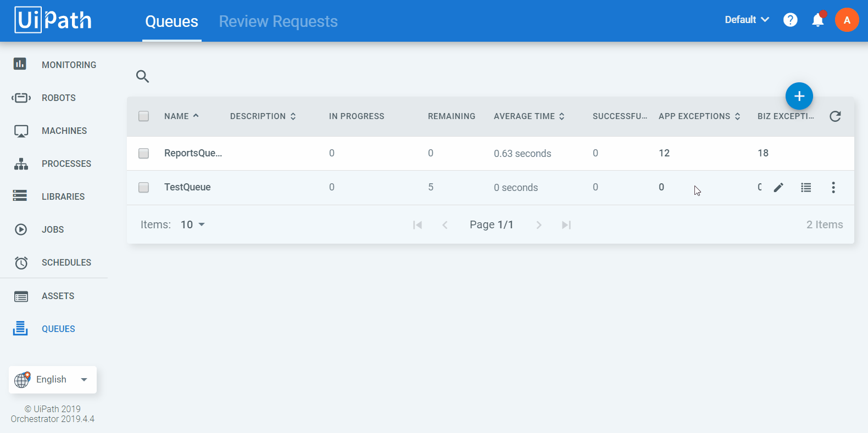Screen dimensions: 868x433
Task: Go to the previous page
Action: click(x=445, y=225)
